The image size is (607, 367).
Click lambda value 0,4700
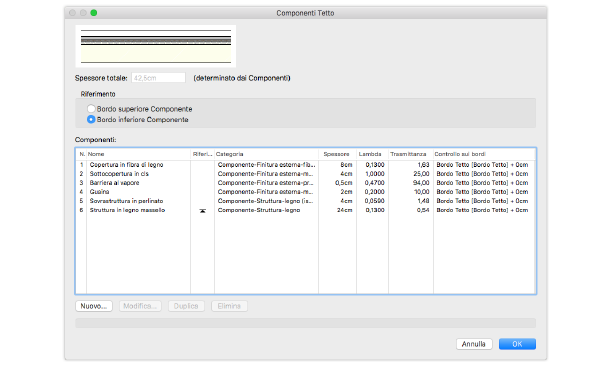[x=375, y=183]
